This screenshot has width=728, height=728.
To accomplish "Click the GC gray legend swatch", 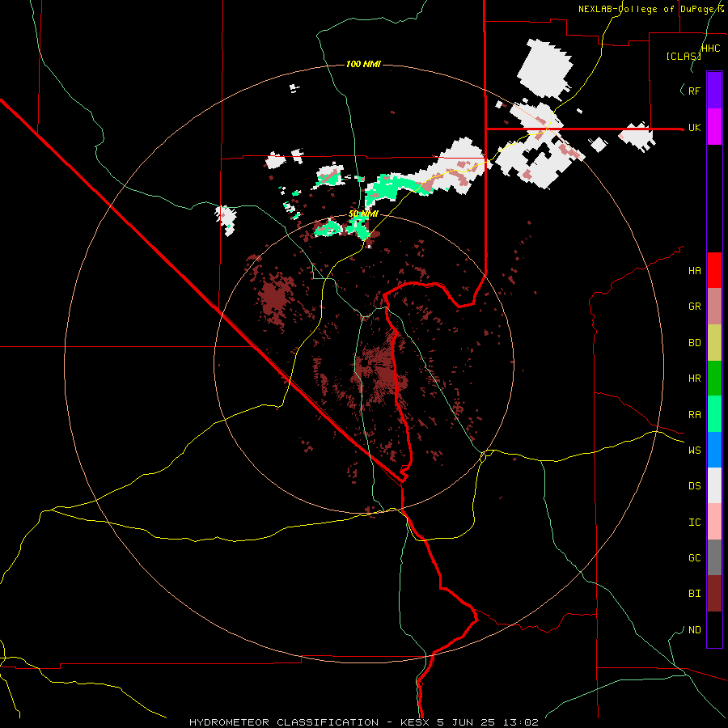I will [714, 557].
